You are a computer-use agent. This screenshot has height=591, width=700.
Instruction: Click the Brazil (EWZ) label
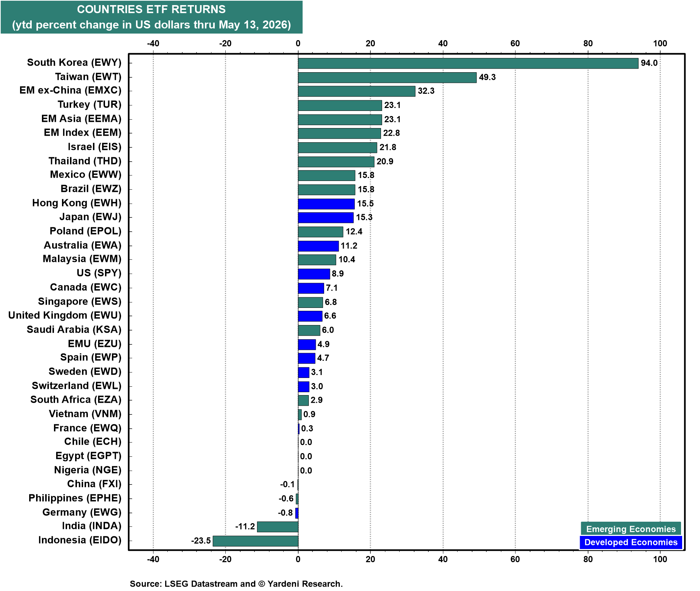point(91,189)
